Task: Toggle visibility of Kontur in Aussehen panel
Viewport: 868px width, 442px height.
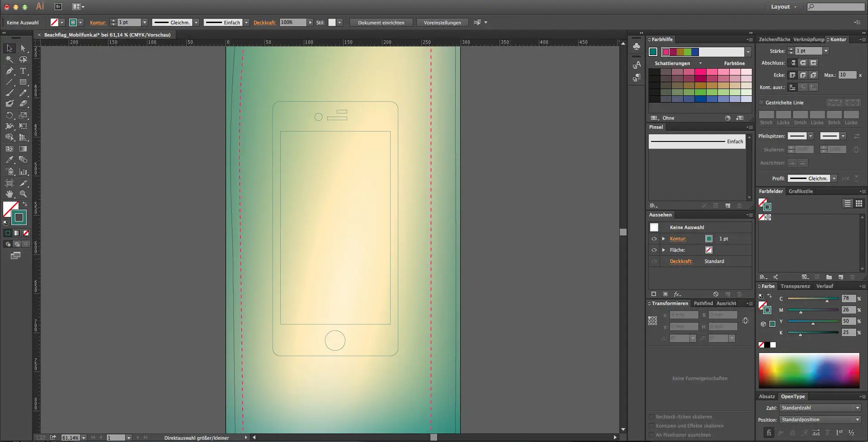Action: [654, 239]
